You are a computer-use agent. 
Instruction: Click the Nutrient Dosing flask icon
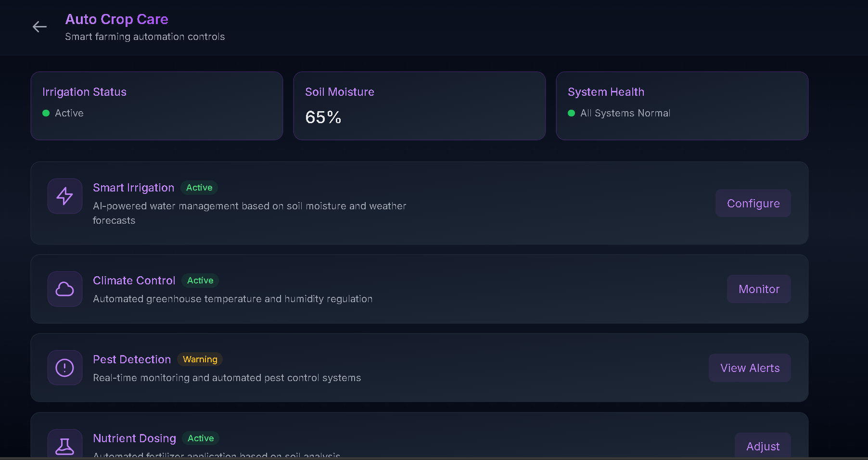tap(65, 446)
